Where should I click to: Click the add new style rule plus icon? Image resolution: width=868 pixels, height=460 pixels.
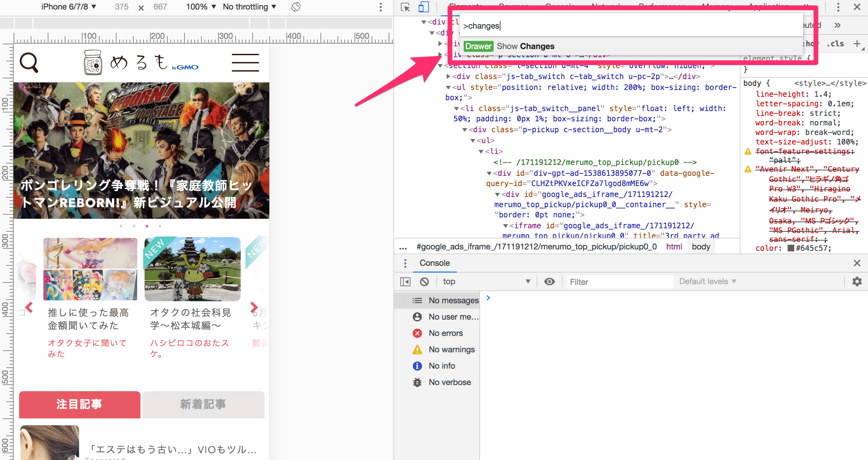(x=857, y=44)
